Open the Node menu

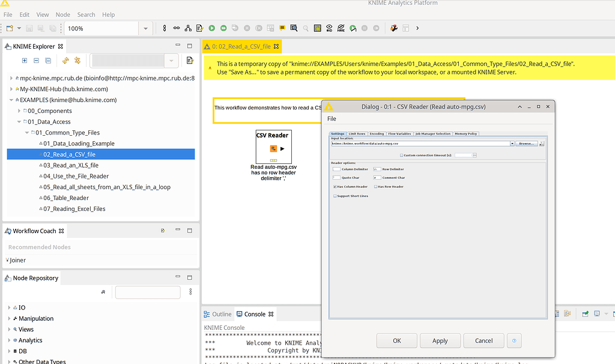(62, 14)
